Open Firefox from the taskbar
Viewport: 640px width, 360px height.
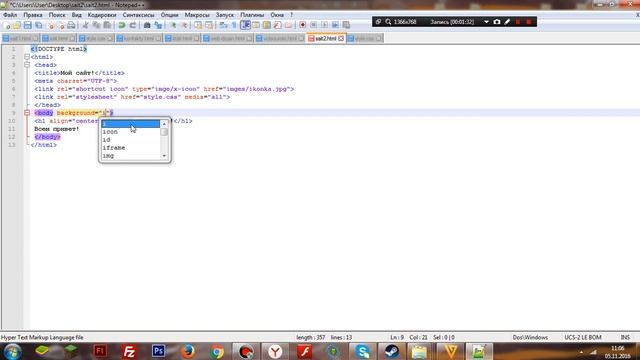coord(188,351)
